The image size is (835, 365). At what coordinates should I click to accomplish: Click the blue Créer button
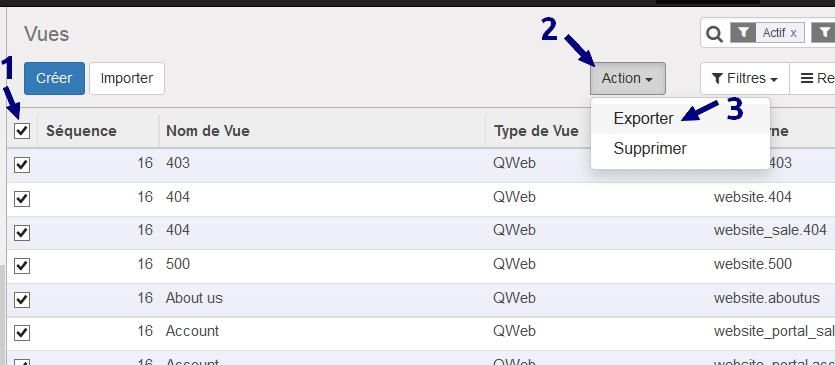pos(54,78)
